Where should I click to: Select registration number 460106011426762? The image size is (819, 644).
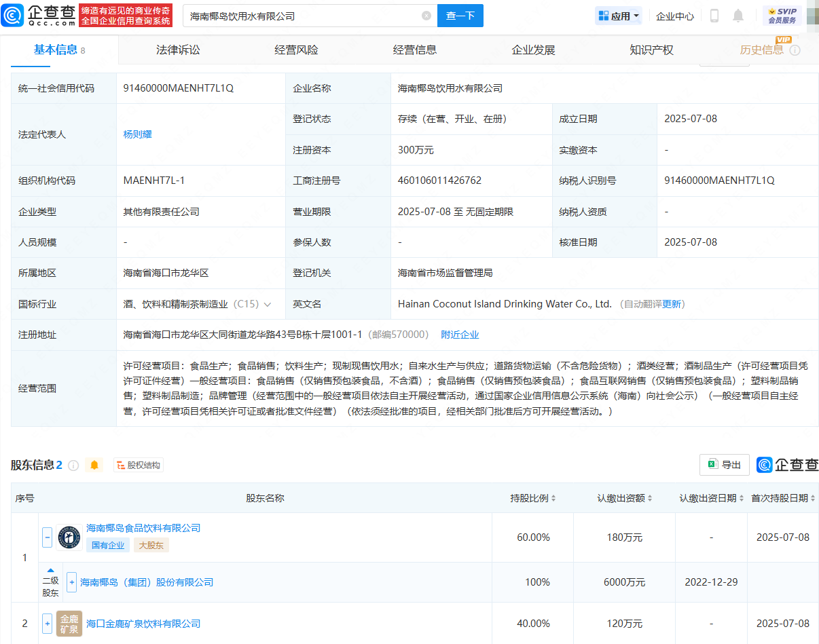pyautogui.click(x=440, y=181)
